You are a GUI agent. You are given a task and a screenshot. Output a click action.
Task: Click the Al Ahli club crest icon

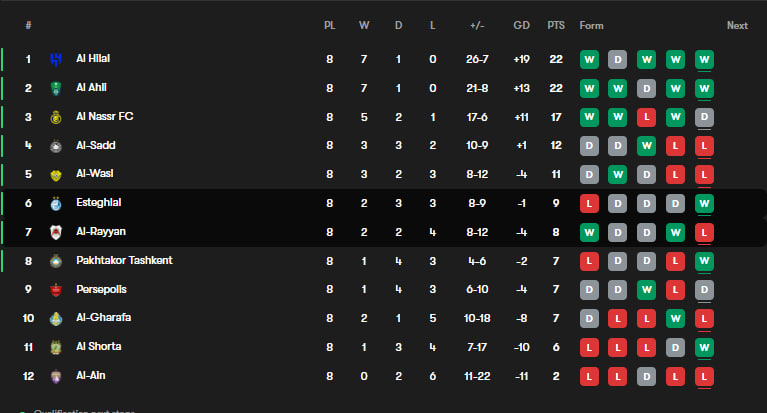point(56,88)
